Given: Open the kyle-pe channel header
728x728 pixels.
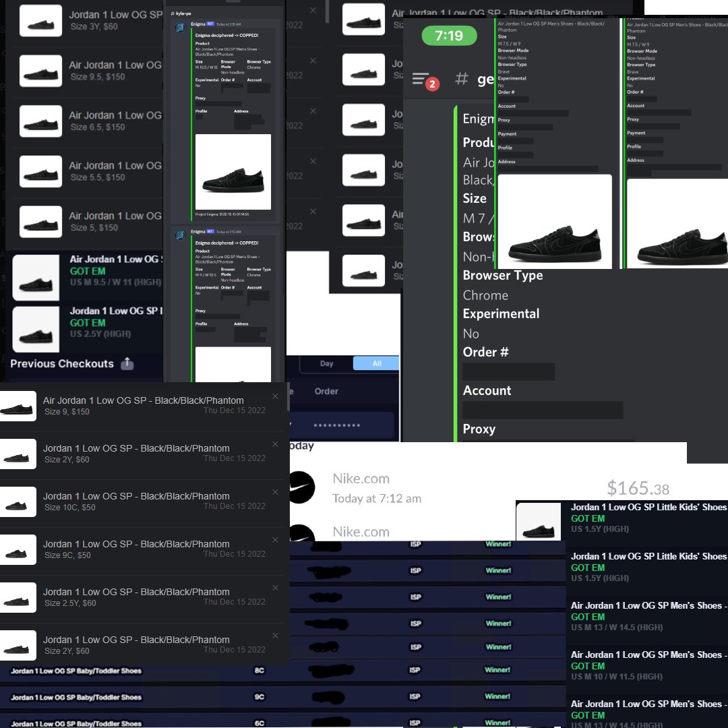Looking at the screenshot, I should pos(181,13).
